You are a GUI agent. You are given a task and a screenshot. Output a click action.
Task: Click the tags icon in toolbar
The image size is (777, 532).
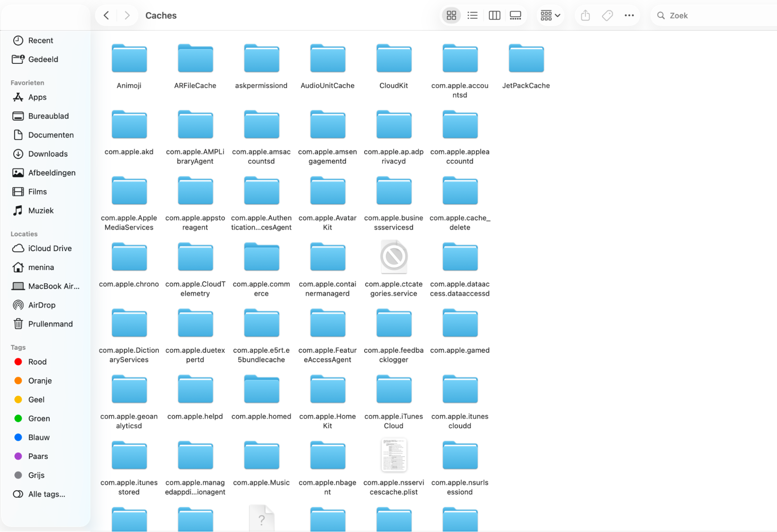tap(607, 16)
